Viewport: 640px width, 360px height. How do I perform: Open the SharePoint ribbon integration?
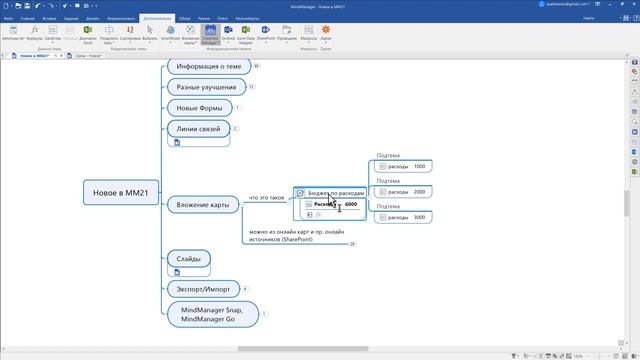tap(266, 33)
